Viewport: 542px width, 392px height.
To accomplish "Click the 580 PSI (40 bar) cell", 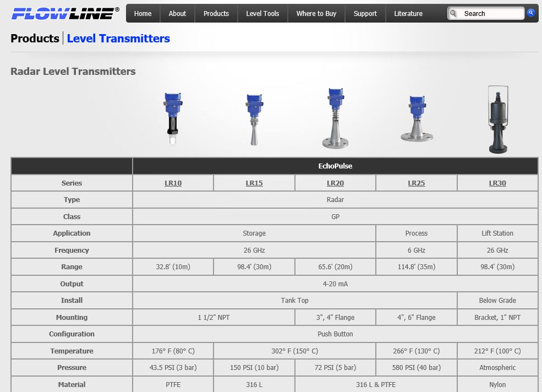I will 417,367.
